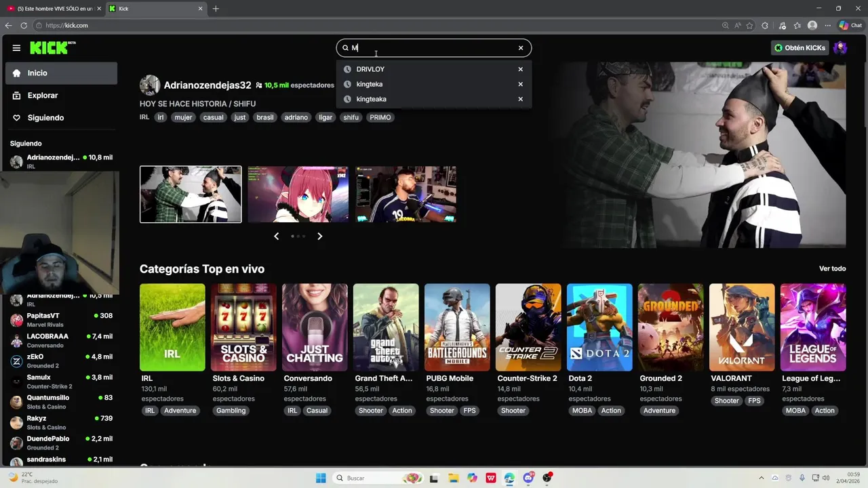The image size is (868, 488).
Task: Open zEkO channel in sidebar
Action: coord(61,361)
